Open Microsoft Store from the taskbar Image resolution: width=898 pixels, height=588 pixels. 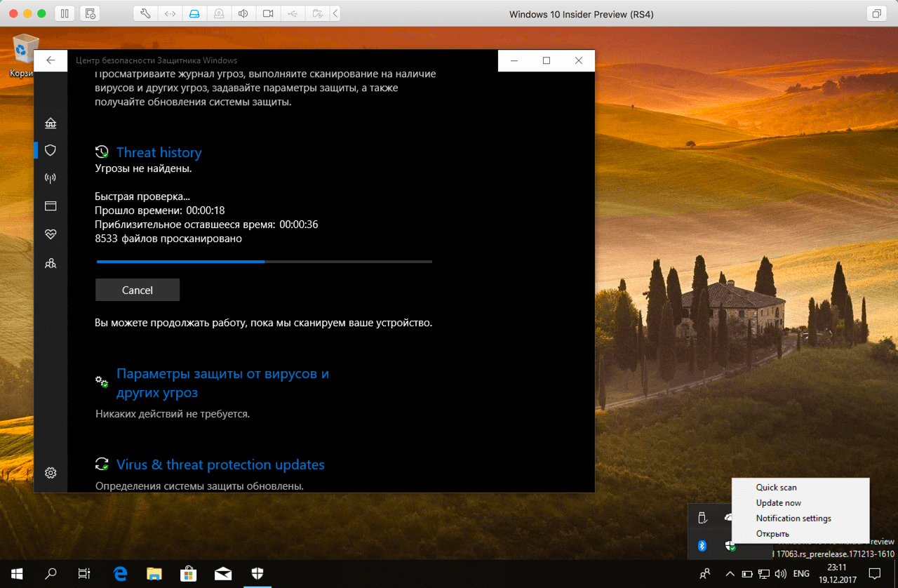click(189, 574)
